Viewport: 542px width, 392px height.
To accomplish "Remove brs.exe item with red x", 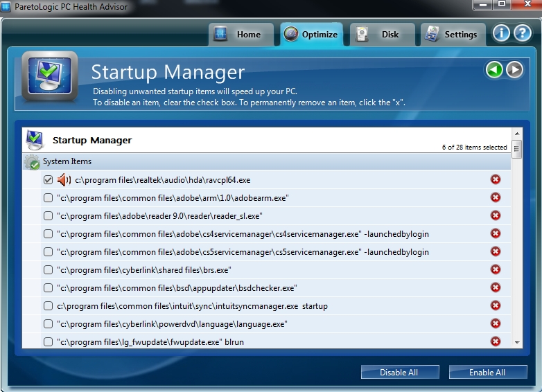I will [x=496, y=269].
